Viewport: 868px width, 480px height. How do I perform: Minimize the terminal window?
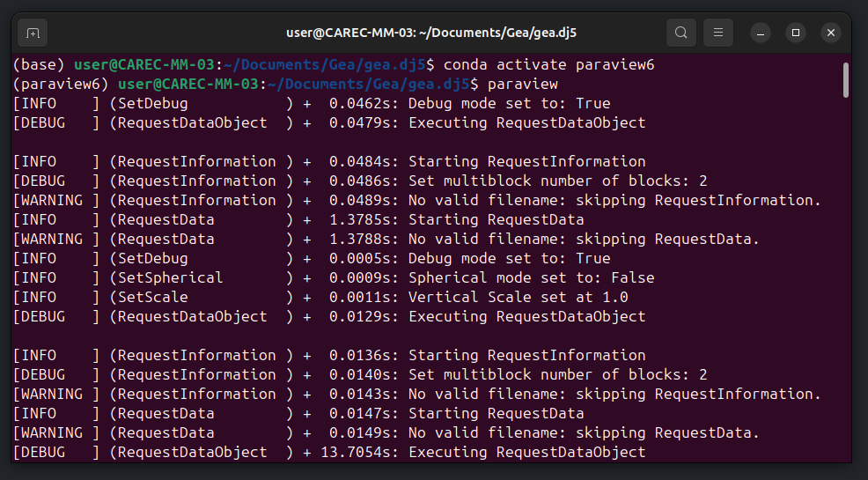coord(761,33)
